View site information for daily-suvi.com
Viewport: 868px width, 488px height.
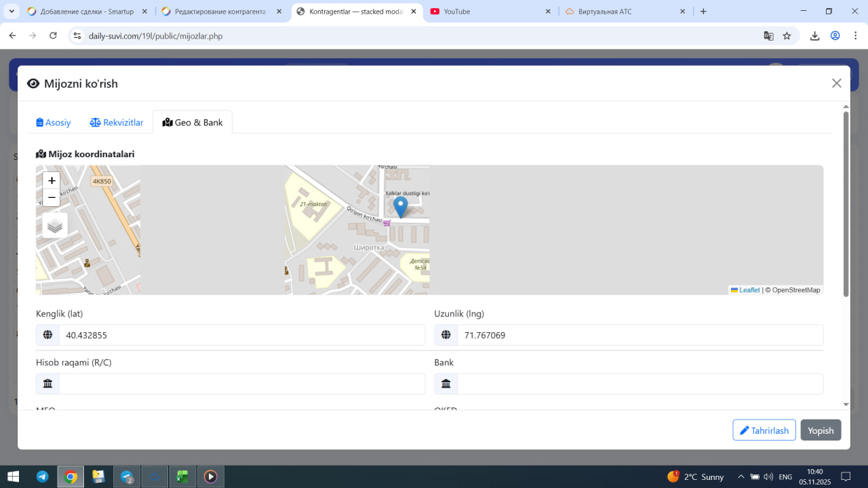[77, 36]
